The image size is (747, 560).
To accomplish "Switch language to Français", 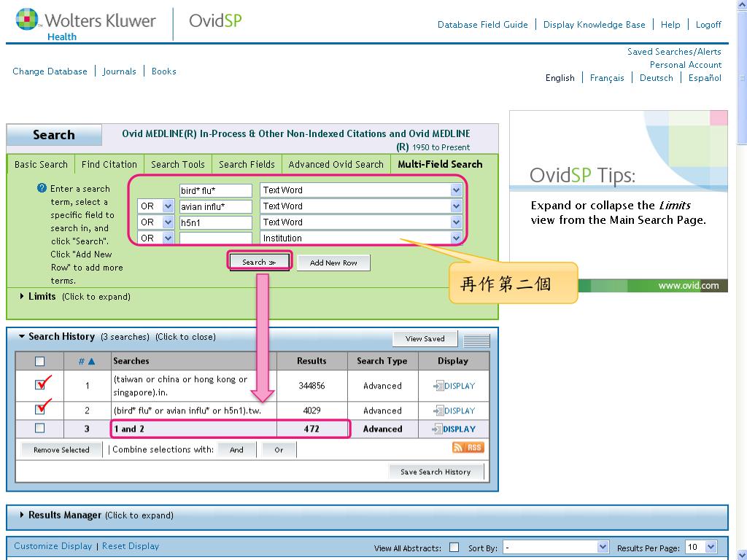I will (607, 78).
